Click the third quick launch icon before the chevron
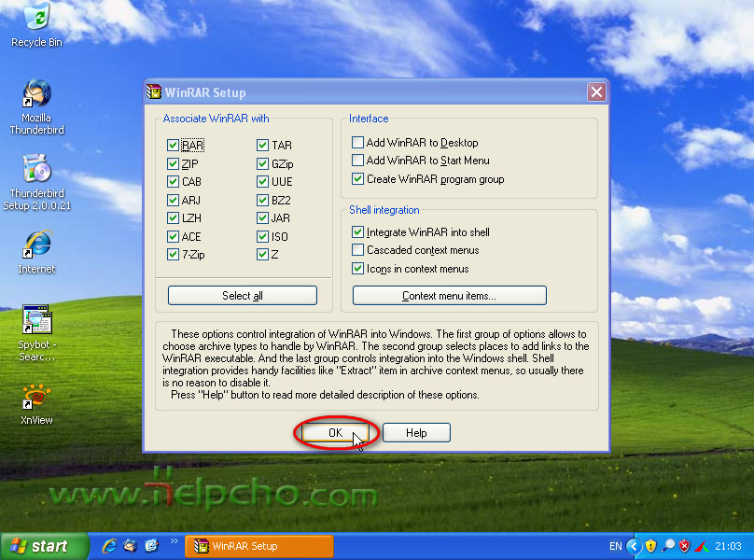This screenshot has width=754, height=560. 151,546
